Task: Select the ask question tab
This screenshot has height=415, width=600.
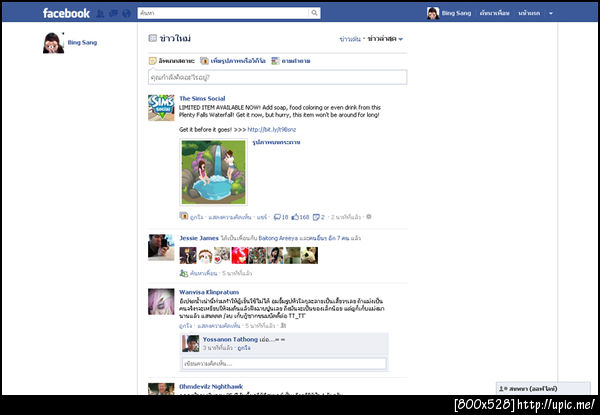Action: [x=291, y=61]
